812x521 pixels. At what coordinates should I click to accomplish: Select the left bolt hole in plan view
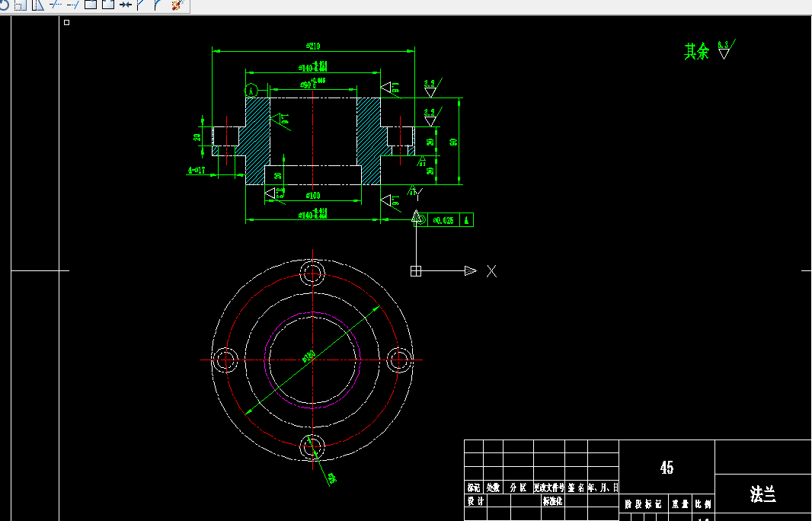[x=225, y=360]
